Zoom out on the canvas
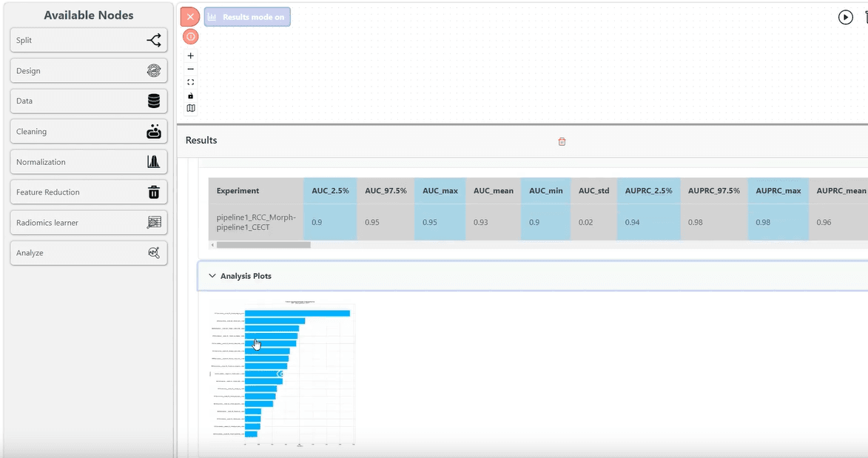Viewport: 868px width, 458px height. point(191,69)
